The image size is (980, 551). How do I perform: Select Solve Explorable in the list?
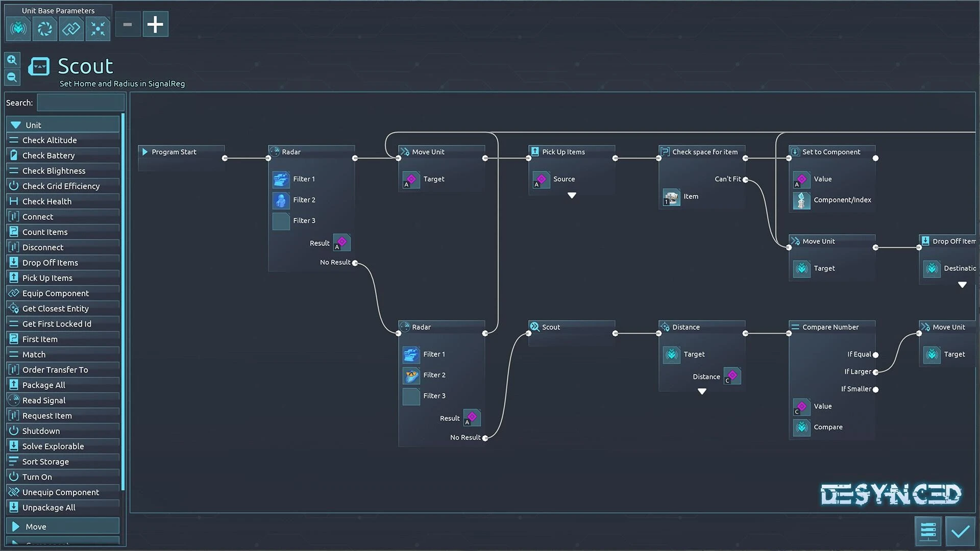(53, 446)
